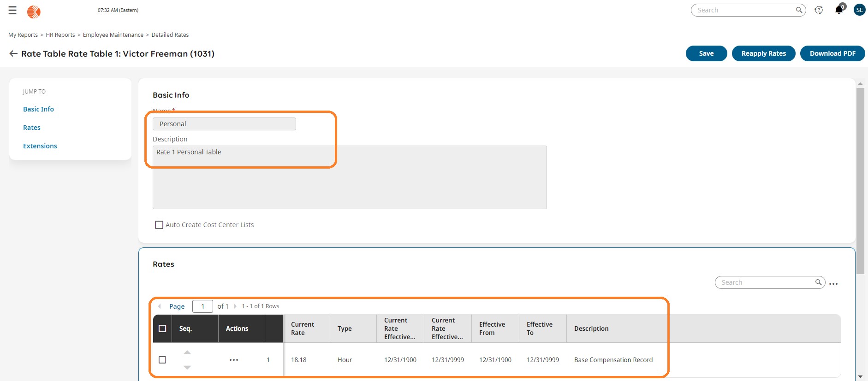Jump to the Rates section
This screenshot has height=381, width=868.
click(32, 128)
